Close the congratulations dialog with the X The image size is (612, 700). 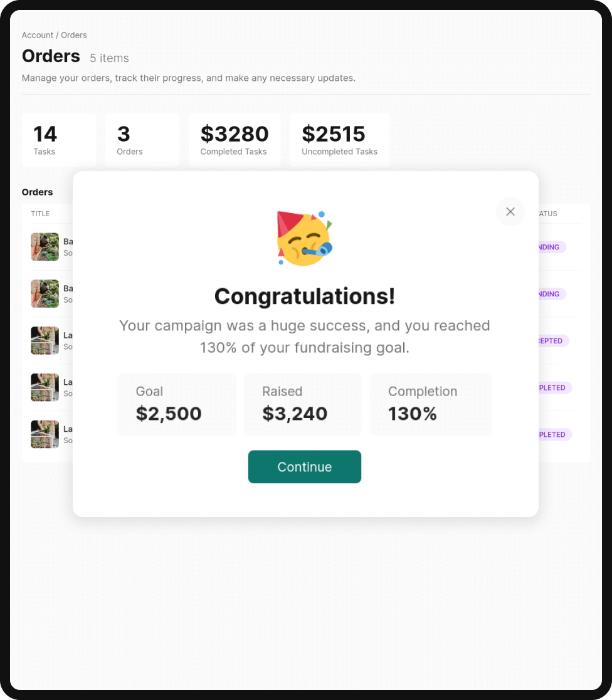click(510, 212)
